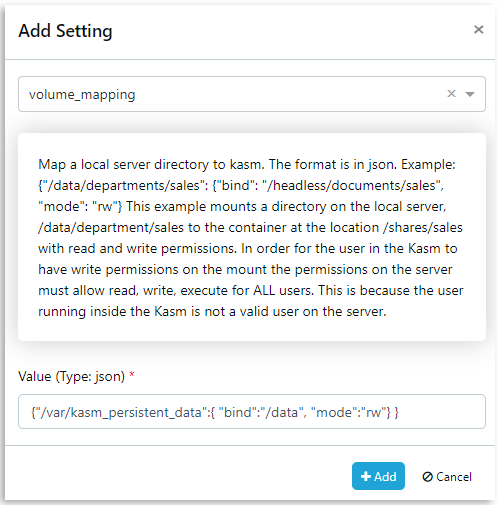Focus the Value json input field
Viewport: 500px width, 505px height.
(x=252, y=412)
